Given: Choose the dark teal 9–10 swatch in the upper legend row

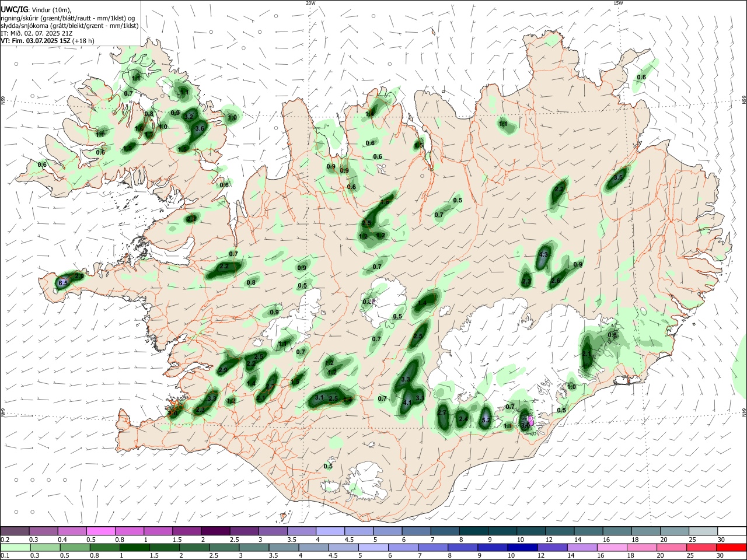Looking at the screenshot, I should pos(503,531).
